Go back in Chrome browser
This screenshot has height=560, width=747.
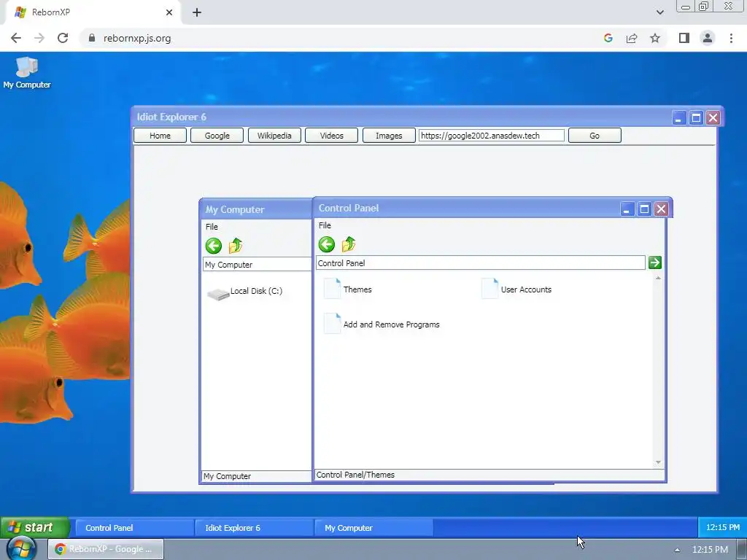(16, 38)
